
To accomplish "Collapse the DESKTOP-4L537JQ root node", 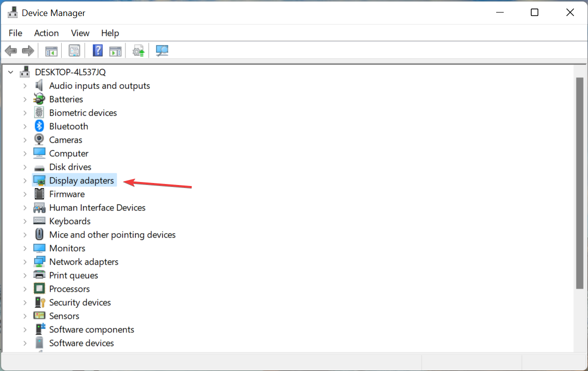I will (x=10, y=72).
